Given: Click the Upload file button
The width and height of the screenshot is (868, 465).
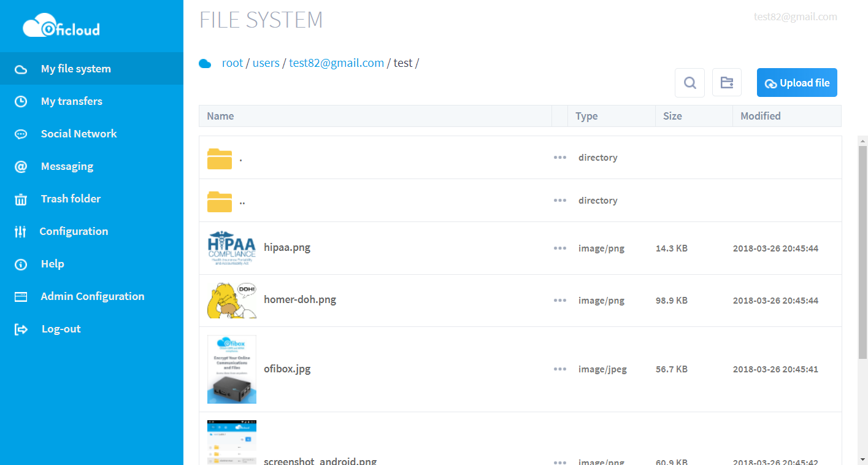Looking at the screenshot, I should coord(797,83).
